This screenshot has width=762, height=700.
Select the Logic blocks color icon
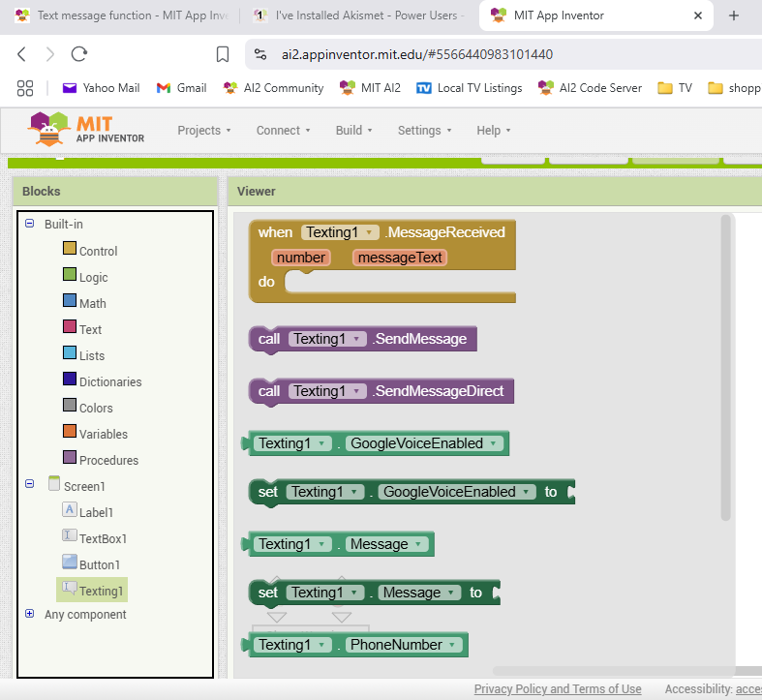pos(70,274)
